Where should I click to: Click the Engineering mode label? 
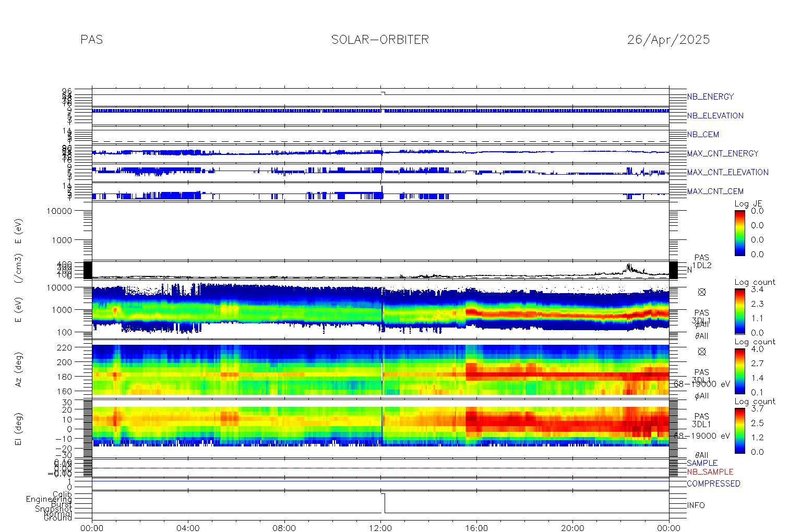click(49, 499)
